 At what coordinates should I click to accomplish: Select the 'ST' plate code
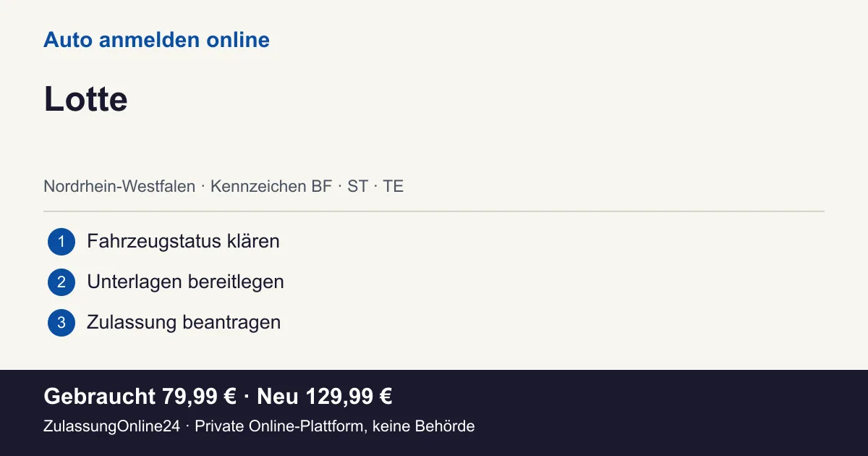tap(357, 186)
